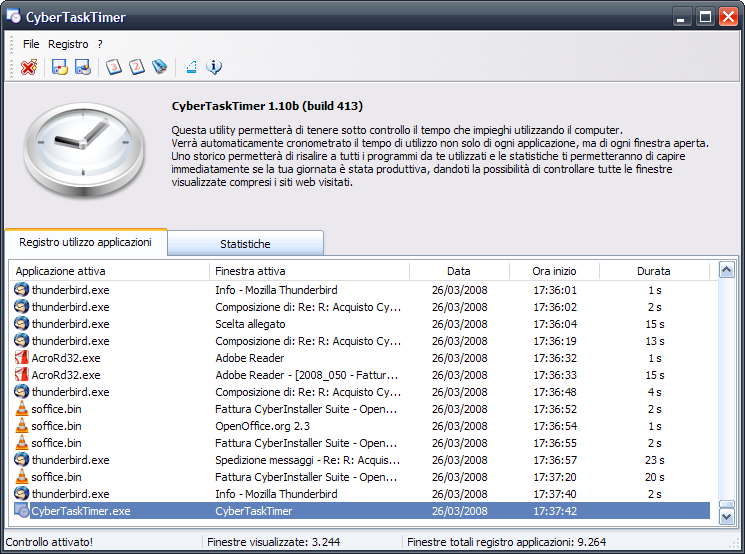
Task: Click the 'CyberTaskTimer 1.10b (build 413)' heading
Action: point(267,106)
